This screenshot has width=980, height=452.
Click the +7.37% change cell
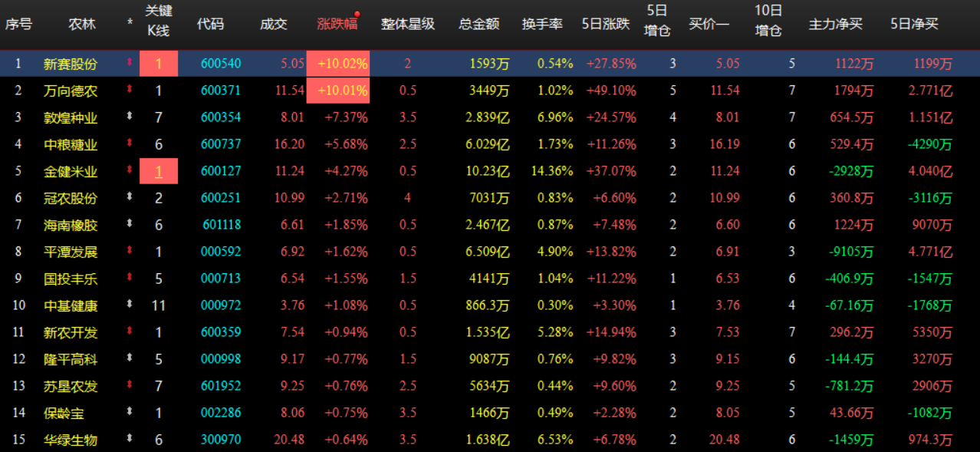(x=346, y=117)
